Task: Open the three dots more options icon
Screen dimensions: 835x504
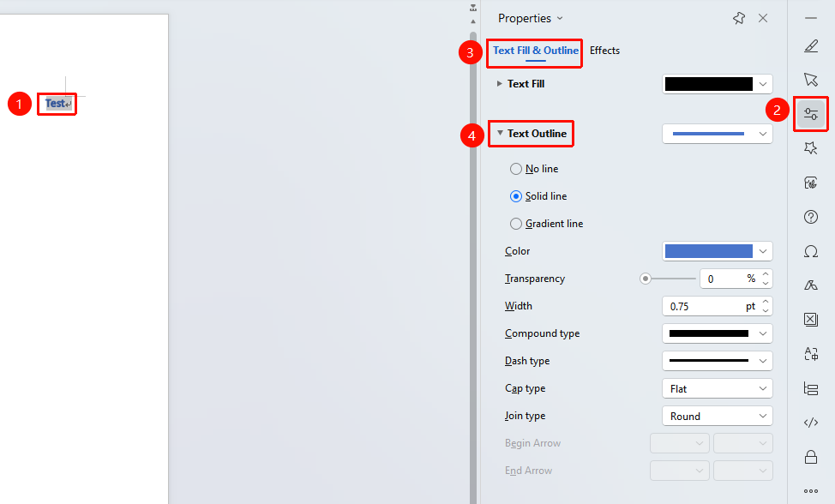Action: pos(810,491)
